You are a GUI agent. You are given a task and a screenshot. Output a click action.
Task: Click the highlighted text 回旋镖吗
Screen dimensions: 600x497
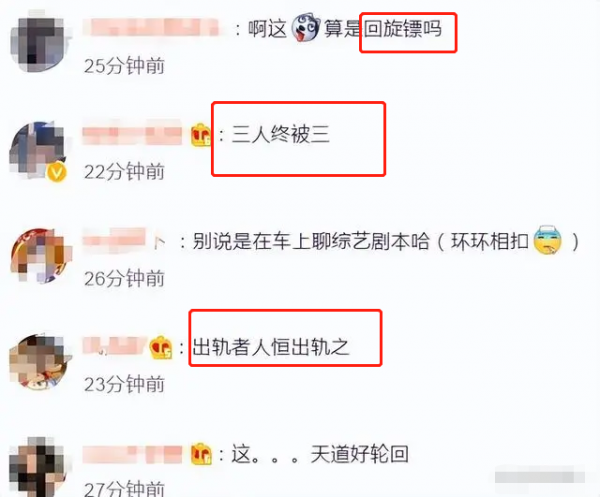pos(402,29)
